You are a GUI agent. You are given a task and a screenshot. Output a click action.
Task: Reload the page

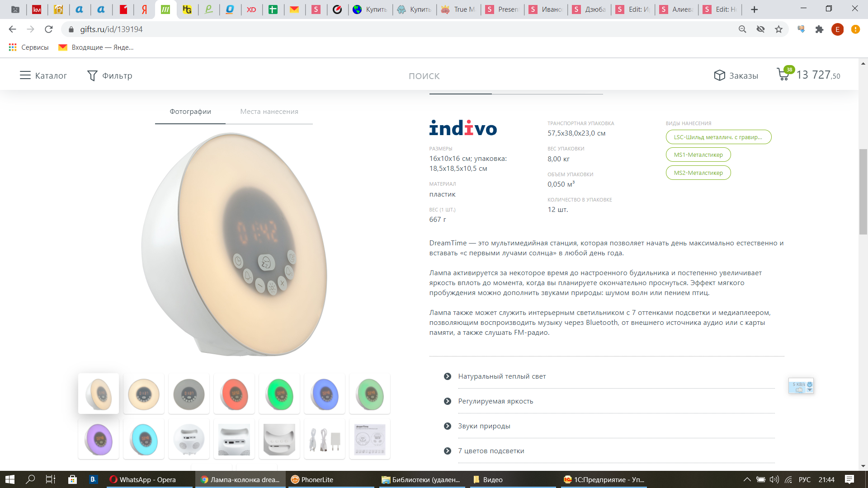(49, 29)
